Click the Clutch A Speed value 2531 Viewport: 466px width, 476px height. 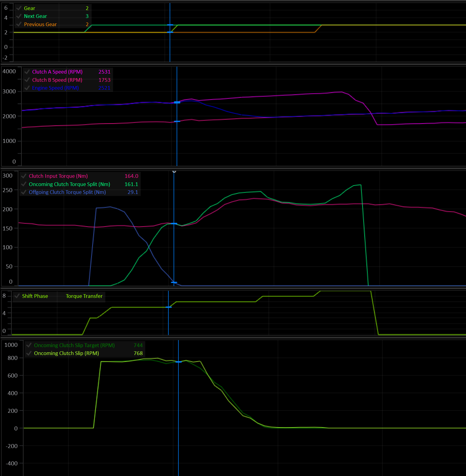pos(105,72)
